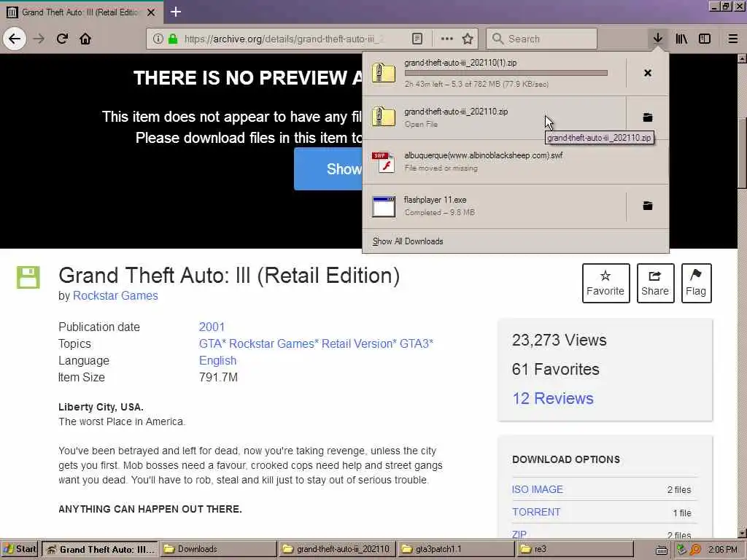The width and height of the screenshot is (747, 560).
Task: Click the forward navigation arrow
Action: [x=39, y=39]
